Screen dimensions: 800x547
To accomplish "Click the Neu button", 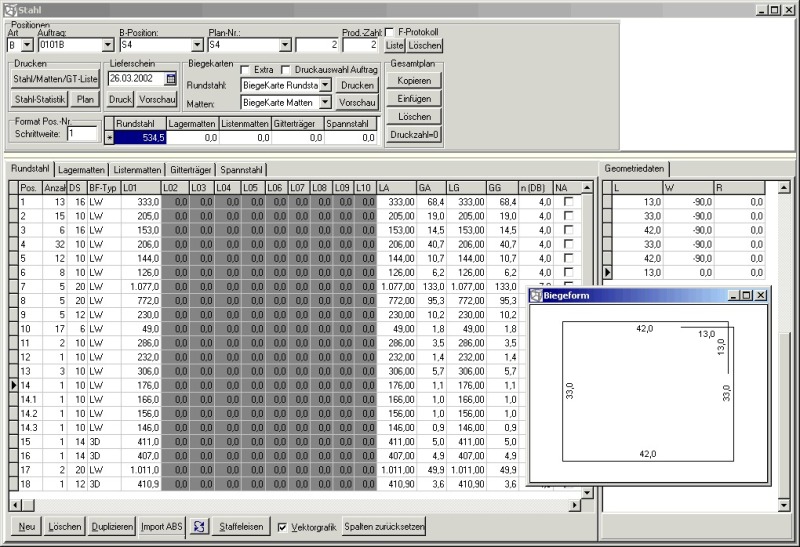I will 27,527.
